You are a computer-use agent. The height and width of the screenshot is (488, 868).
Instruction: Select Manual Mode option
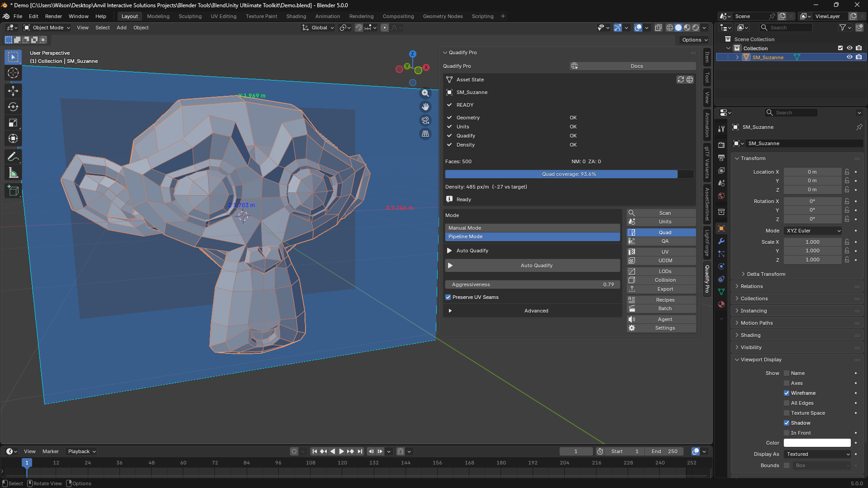point(533,228)
